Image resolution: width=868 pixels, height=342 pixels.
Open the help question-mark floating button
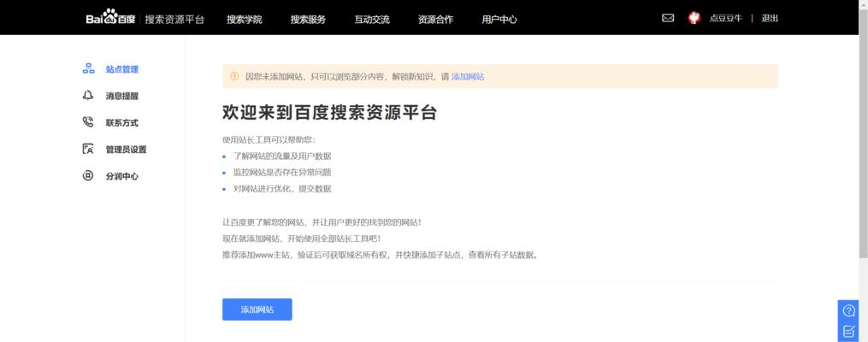click(848, 310)
